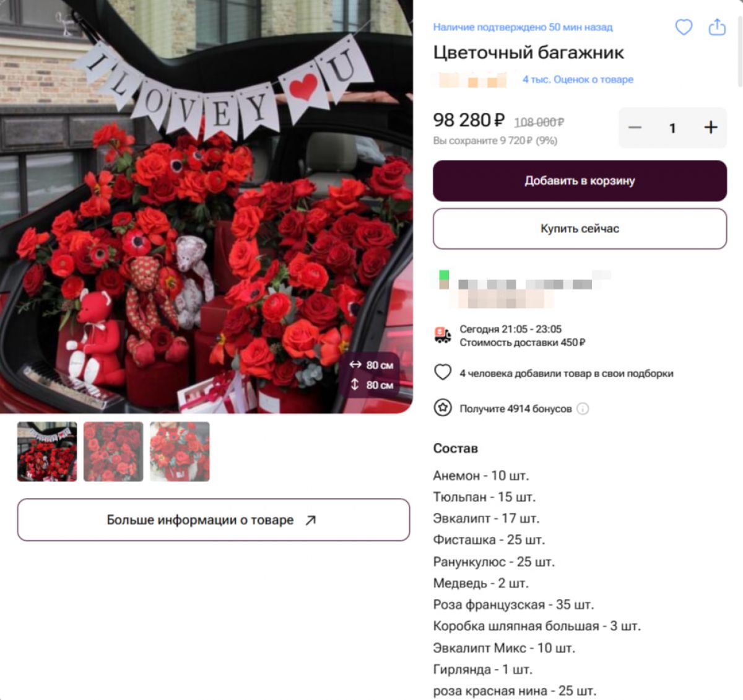Add the item via Добавить в корзину
The image size is (743, 700).
580,181
